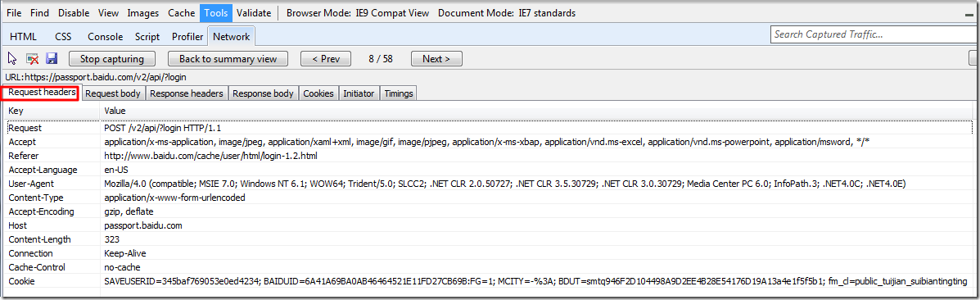Clear browser cache icon with red X
The width and height of the screenshot is (980, 300).
[33, 59]
